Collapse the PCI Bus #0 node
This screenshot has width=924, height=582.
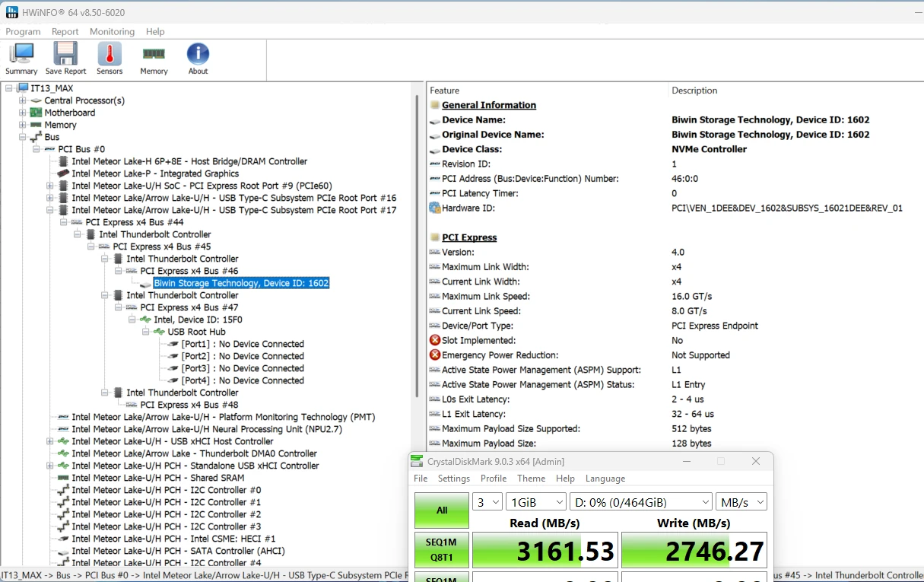(37, 149)
